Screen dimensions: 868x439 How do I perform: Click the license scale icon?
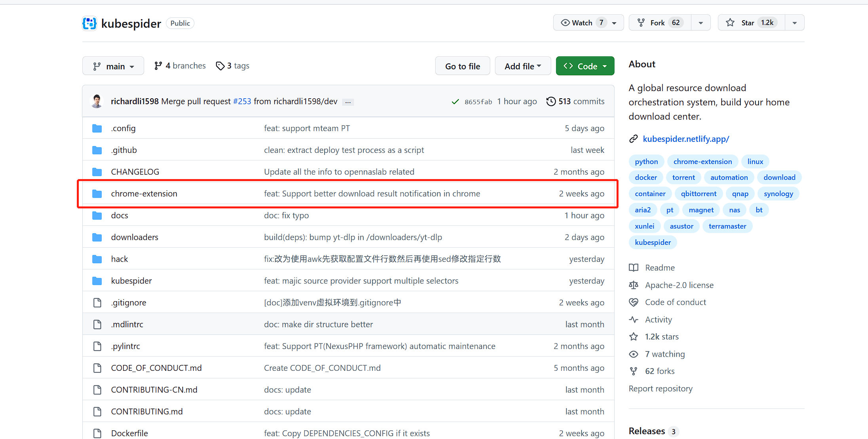(x=634, y=285)
